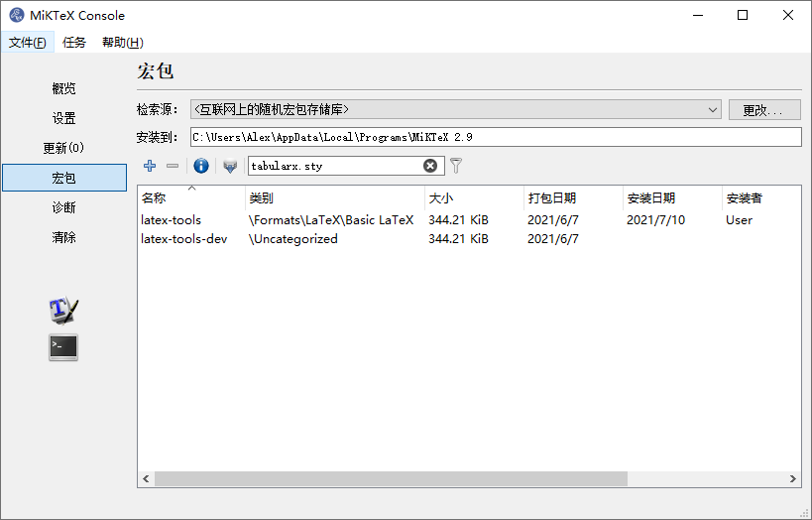The width and height of the screenshot is (812, 520).
Task: Click the \Uncategorized category cell
Action: (293, 239)
